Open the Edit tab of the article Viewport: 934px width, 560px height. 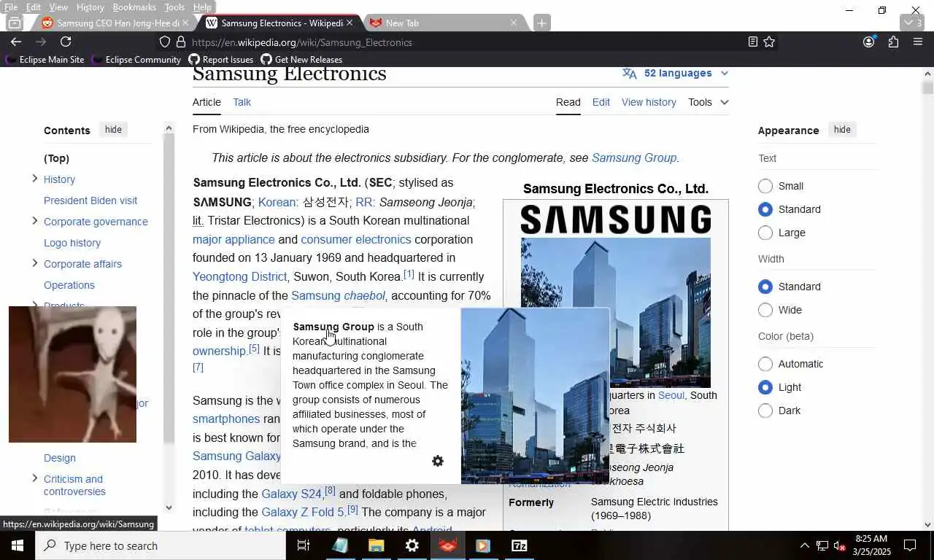(601, 102)
